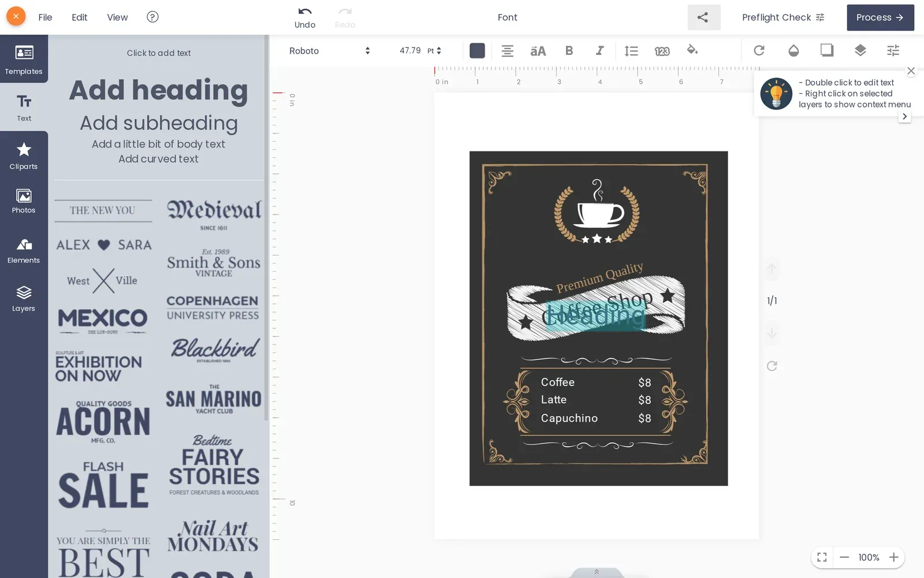Click the lightbulb tip icon

[x=776, y=94]
